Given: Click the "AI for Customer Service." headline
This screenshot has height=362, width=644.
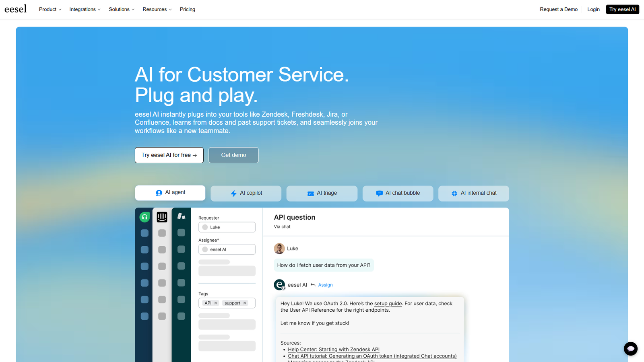Looking at the screenshot, I should pos(242,74).
